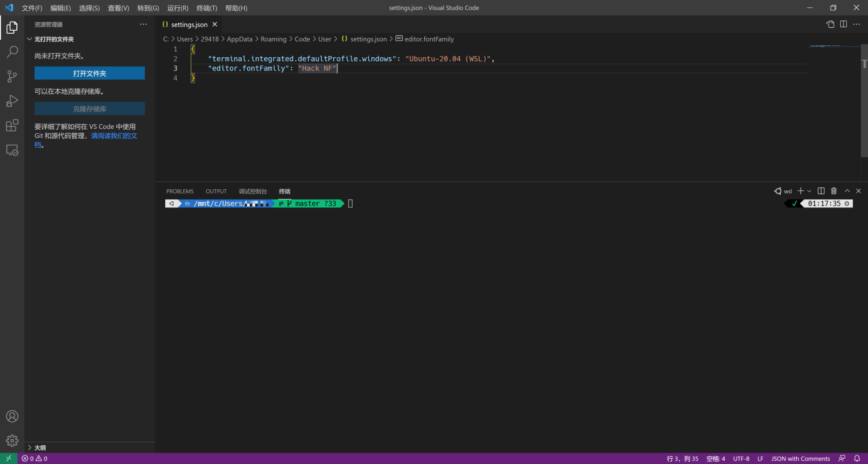The width and height of the screenshot is (868, 464).
Task: Split the terminal panel
Action: point(820,190)
